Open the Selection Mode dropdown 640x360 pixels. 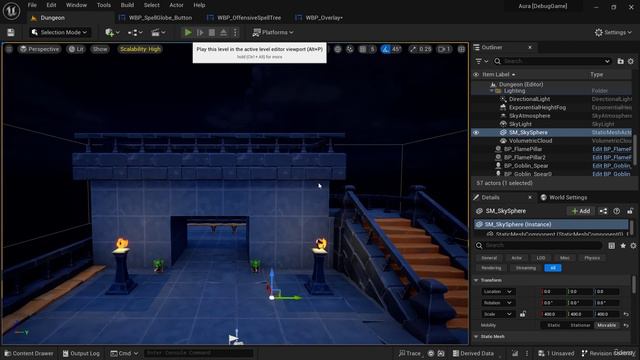[60, 32]
